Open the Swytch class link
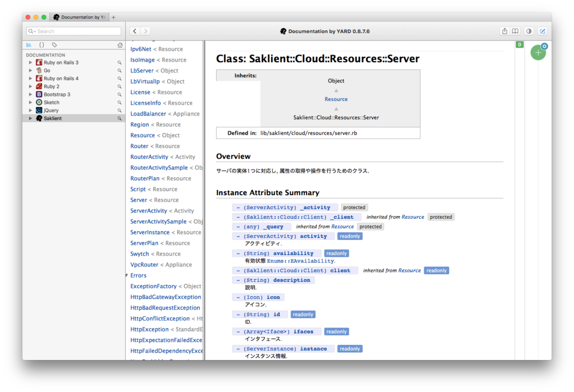574x392 pixels. [x=140, y=254]
